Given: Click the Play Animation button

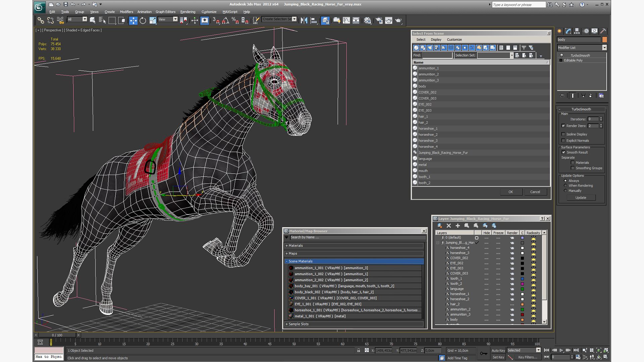Looking at the screenshot, I should [x=561, y=350].
